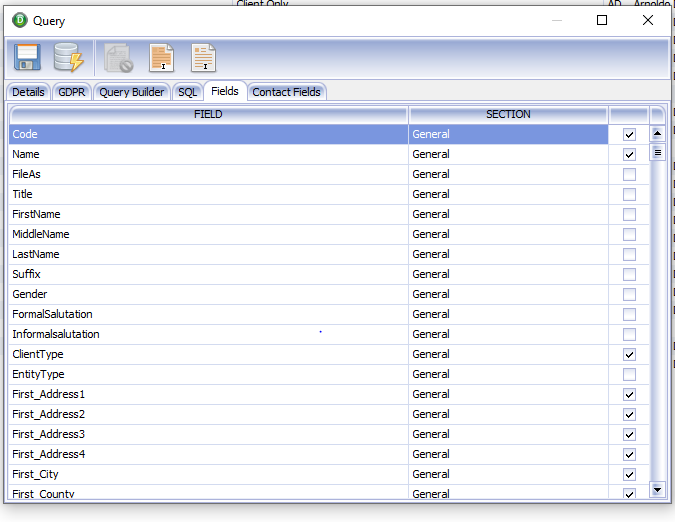Viewport: 675px width, 522px height.
Task: Toggle the ClientType field checkbox
Action: click(x=629, y=355)
